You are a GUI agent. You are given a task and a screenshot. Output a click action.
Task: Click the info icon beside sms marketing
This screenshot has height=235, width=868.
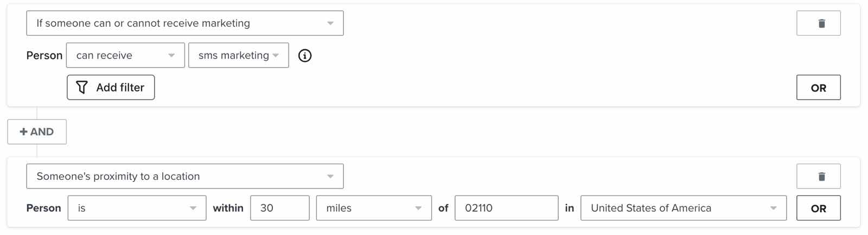[x=305, y=55]
